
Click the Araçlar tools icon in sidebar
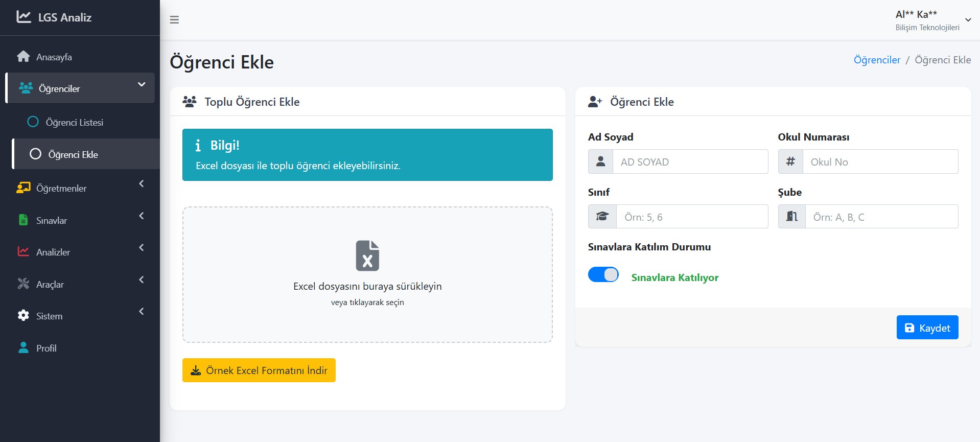click(24, 284)
